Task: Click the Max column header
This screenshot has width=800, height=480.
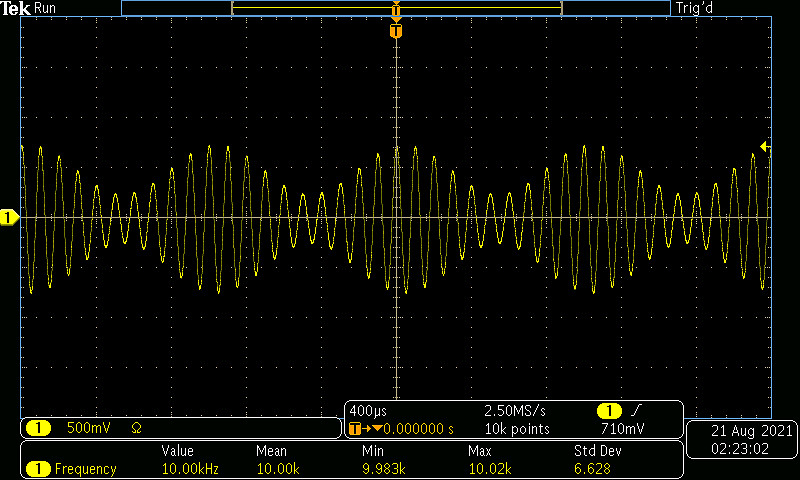Action: (480, 451)
